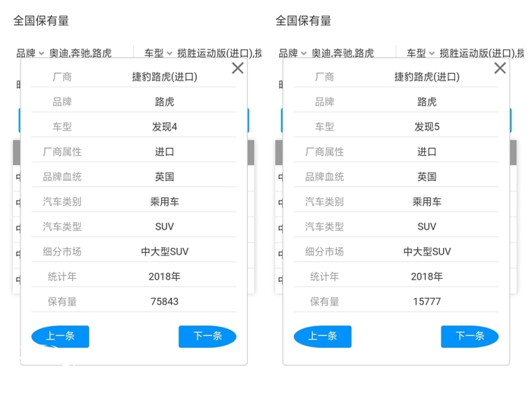Click the 全国保有量 title on the left screen
Screen dimensions: 532x399
coord(41,21)
